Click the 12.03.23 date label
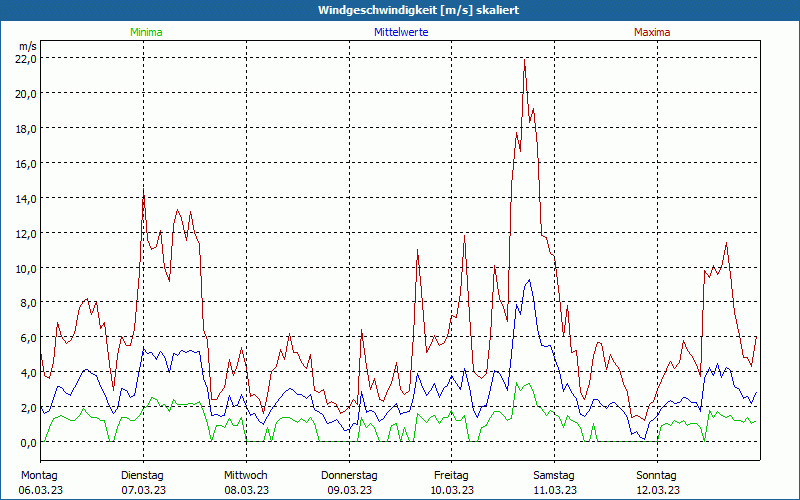This screenshot has height=500, width=800. [657, 490]
